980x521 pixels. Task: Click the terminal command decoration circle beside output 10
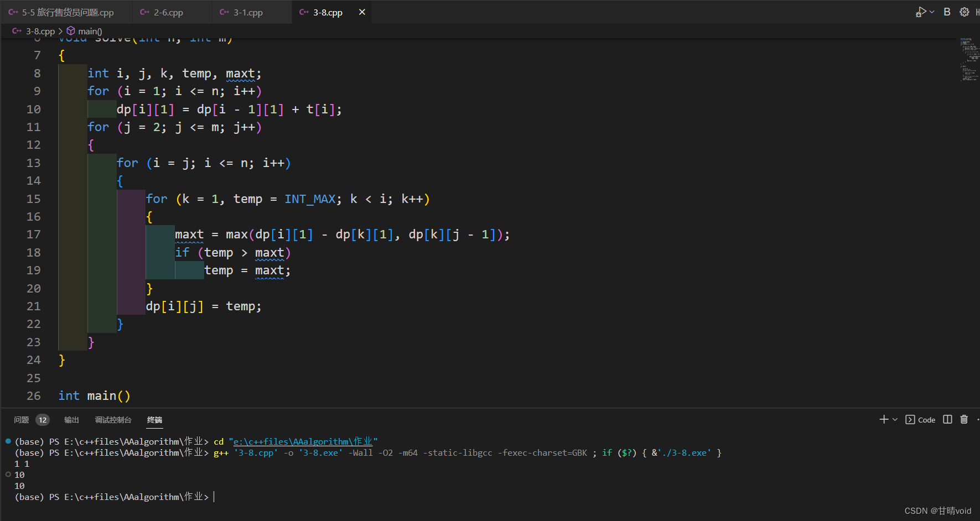click(8, 475)
